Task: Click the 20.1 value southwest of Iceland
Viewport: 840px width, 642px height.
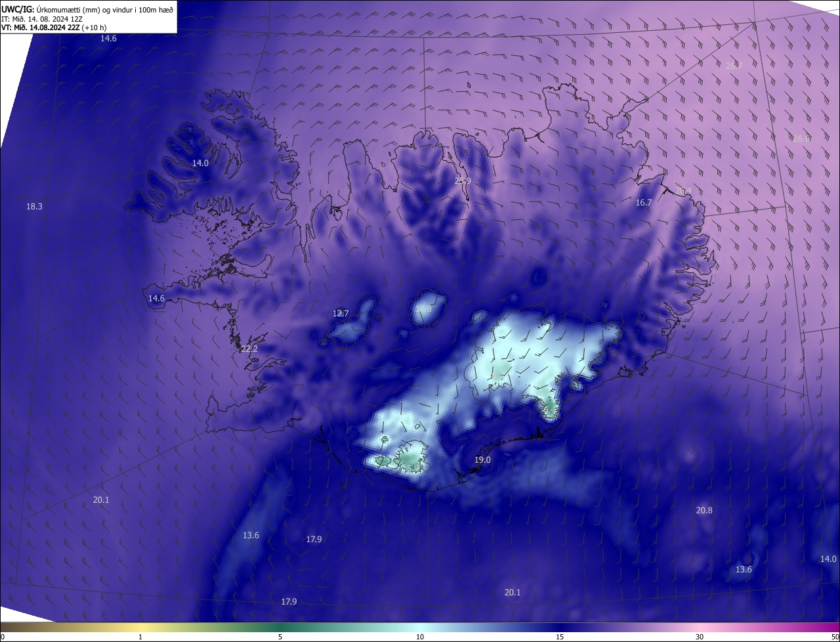Action: pos(101,500)
